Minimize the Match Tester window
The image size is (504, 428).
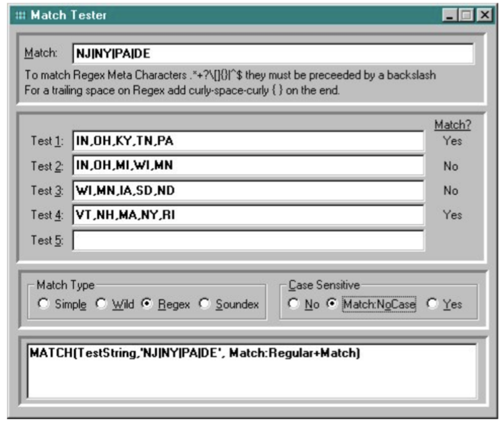[452, 16]
